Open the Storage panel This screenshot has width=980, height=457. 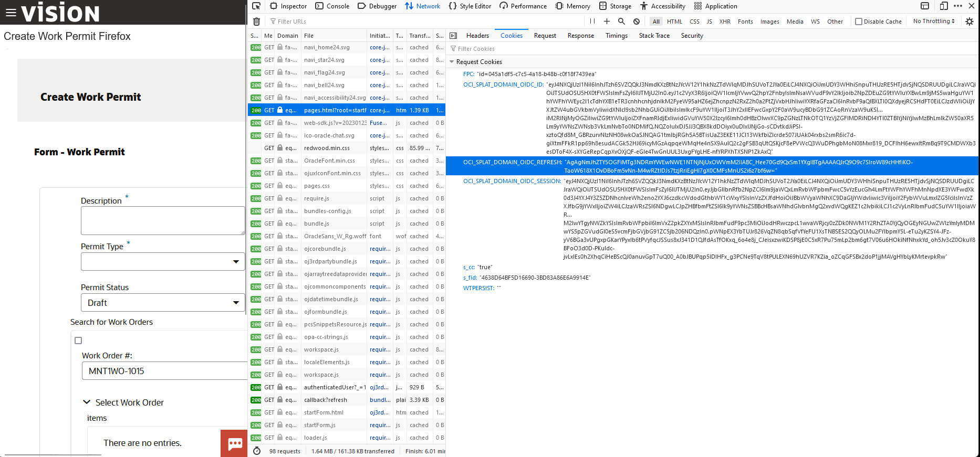[x=615, y=6]
